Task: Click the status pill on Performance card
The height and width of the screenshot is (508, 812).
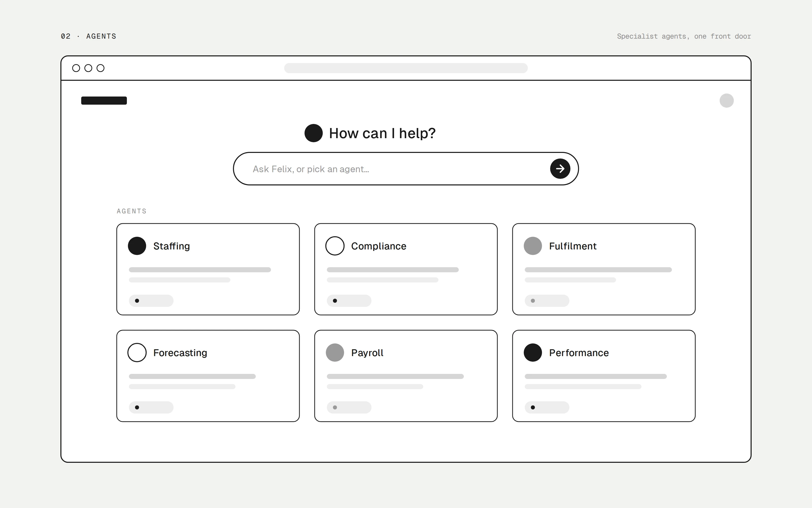Action: click(x=547, y=407)
